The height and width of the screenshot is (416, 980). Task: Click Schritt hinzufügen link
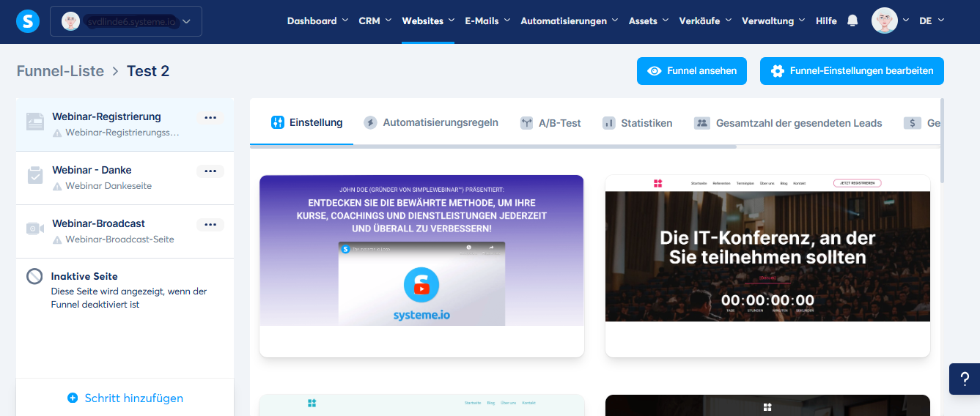click(x=125, y=398)
